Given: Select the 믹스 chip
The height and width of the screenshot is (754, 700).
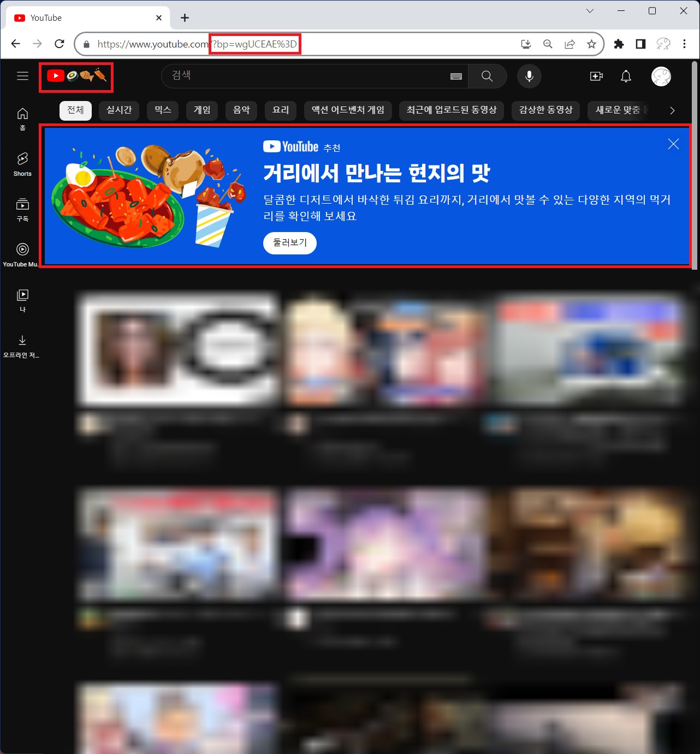Looking at the screenshot, I should coord(163,110).
